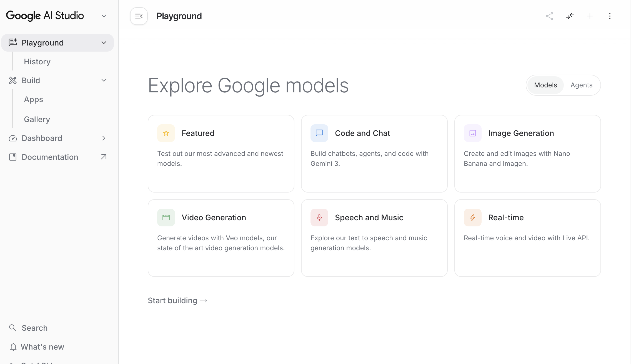Open the Documentation link
Image resolution: width=631 pixels, height=364 pixels.
click(x=57, y=157)
